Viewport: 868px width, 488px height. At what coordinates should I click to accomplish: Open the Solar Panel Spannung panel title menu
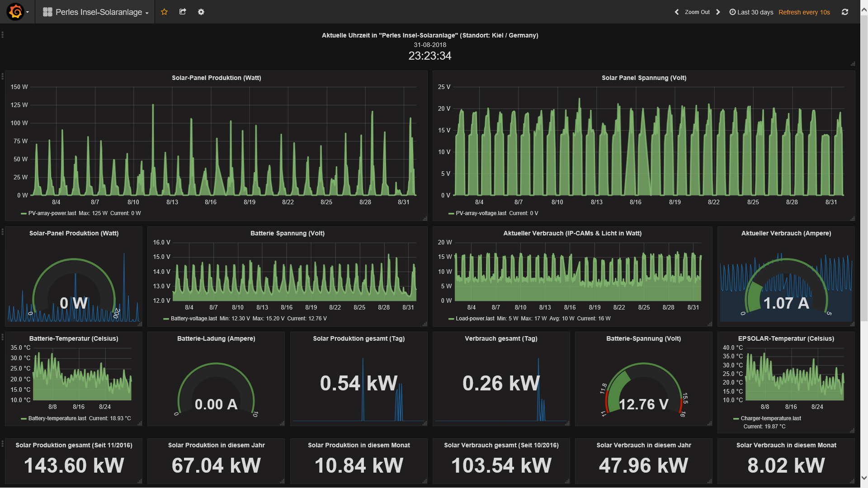tap(644, 78)
